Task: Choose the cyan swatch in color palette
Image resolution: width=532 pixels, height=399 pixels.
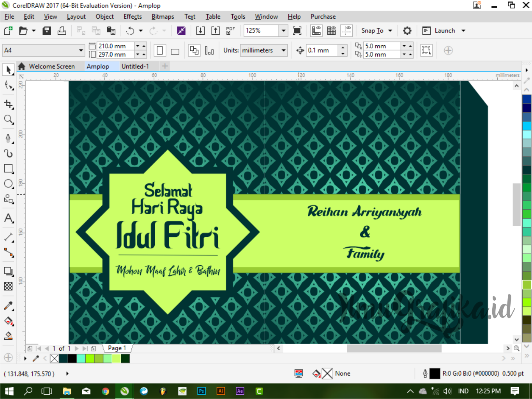Action: point(527,126)
